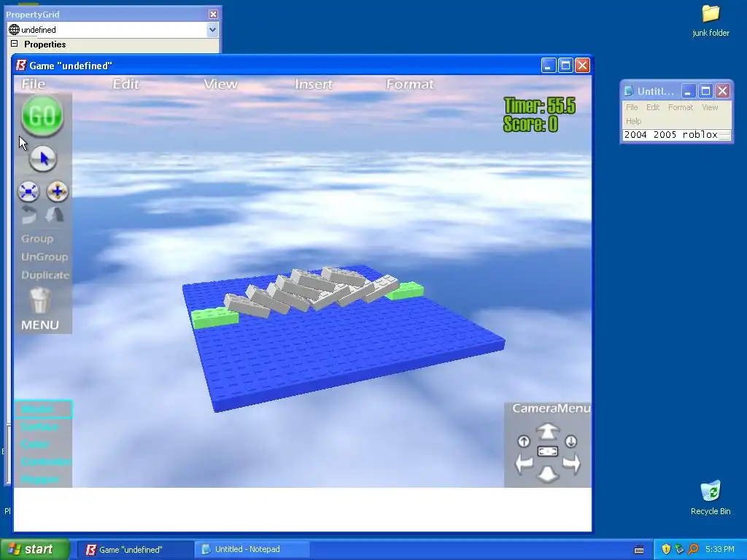Open Notepad's View menu
The height and width of the screenshot is (560, 747).
pyautogui.click(x=710, y=107)
